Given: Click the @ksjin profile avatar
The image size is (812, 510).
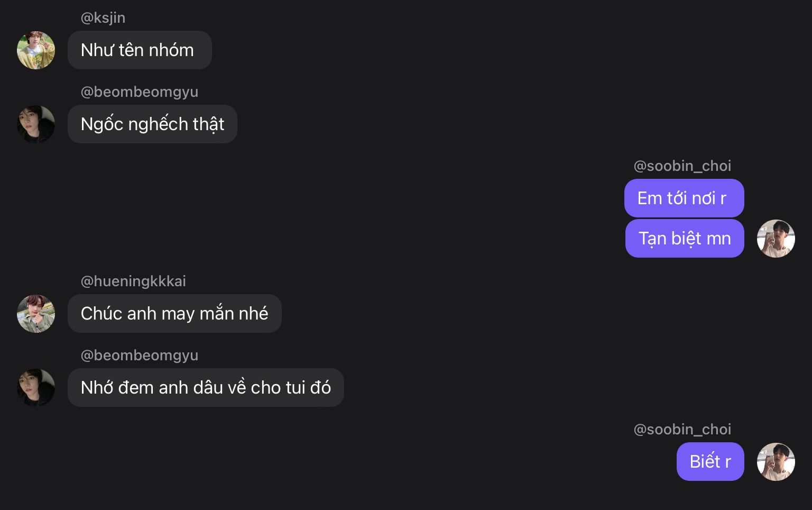Looking at the screenshot, I should coord(36,50).
